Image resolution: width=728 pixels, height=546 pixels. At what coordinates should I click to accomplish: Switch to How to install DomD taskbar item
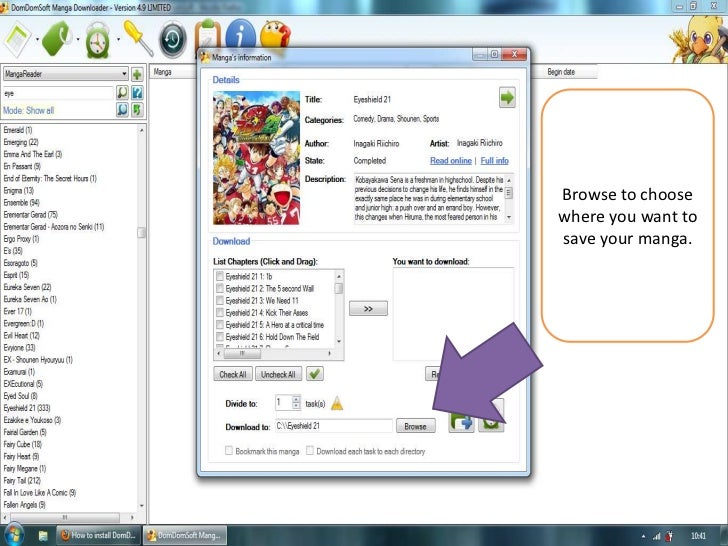point(98,535)
